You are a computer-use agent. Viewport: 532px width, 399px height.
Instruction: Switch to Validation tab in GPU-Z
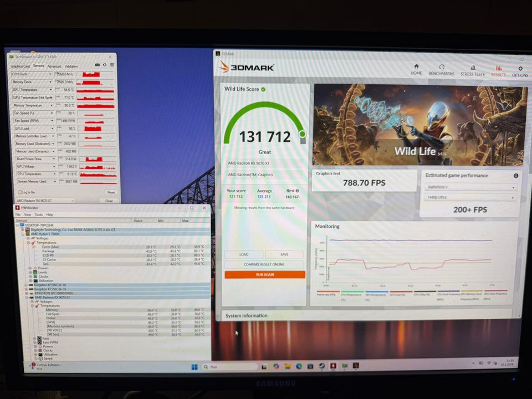[x=71, y=66]
